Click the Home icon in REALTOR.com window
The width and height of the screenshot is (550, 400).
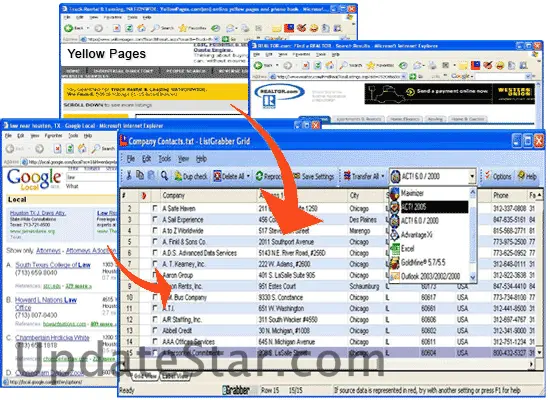click(x=329, y=65)
